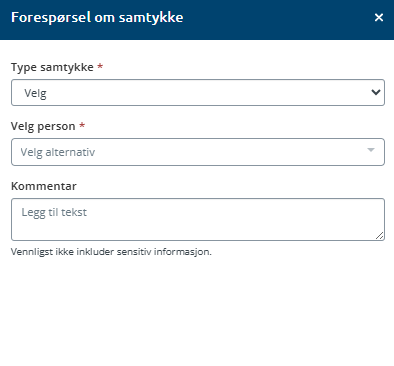The image size is (394, 366).
Task: Select the "Velg" placeholder text
Action: (x=35, y=93)
